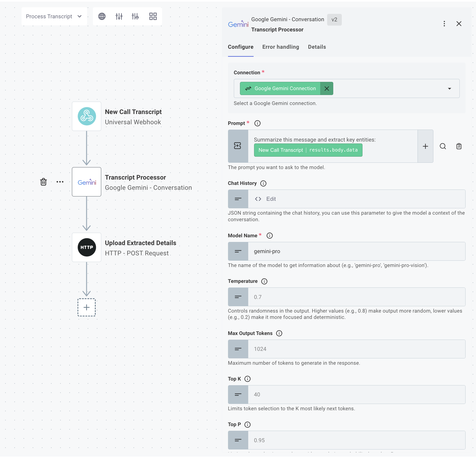Click the user preferences sliders icon
The width and height of the screenshot is (476, 459).
tap(135, 16)
